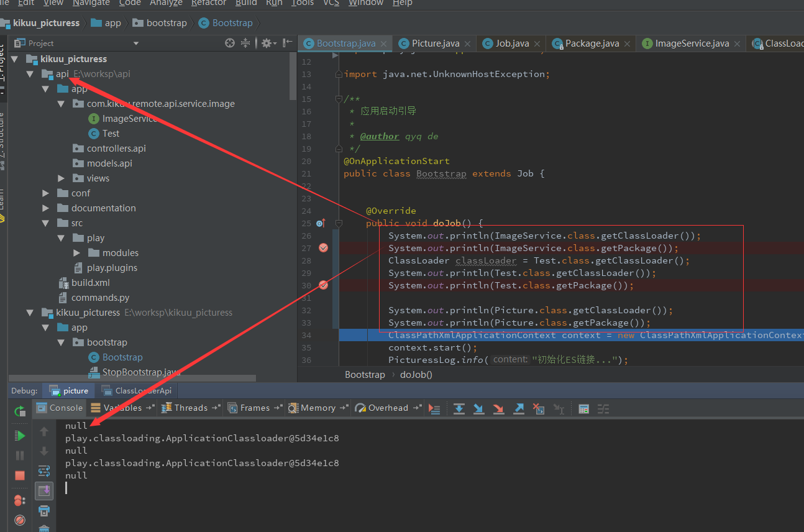Open the VCS menu
This screenshot has height=532, width=804.
coord(331,3)
